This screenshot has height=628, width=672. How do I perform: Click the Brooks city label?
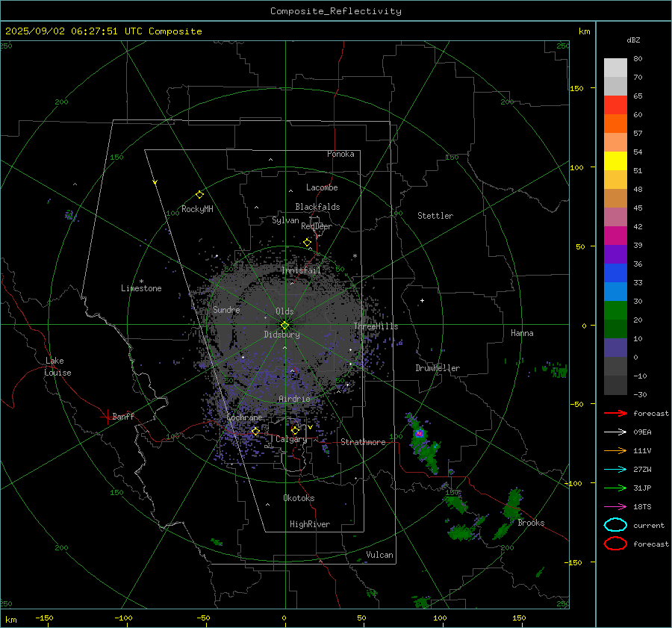pos(531,523)
